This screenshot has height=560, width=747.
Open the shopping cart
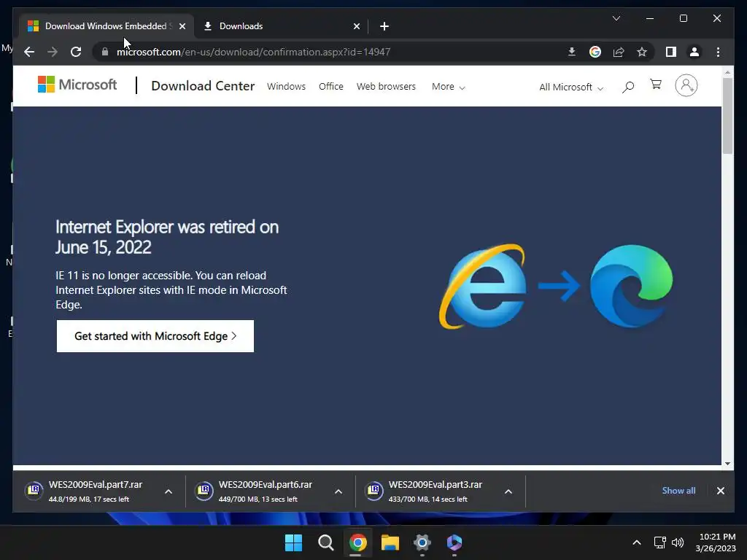click(x=656, y=85)
